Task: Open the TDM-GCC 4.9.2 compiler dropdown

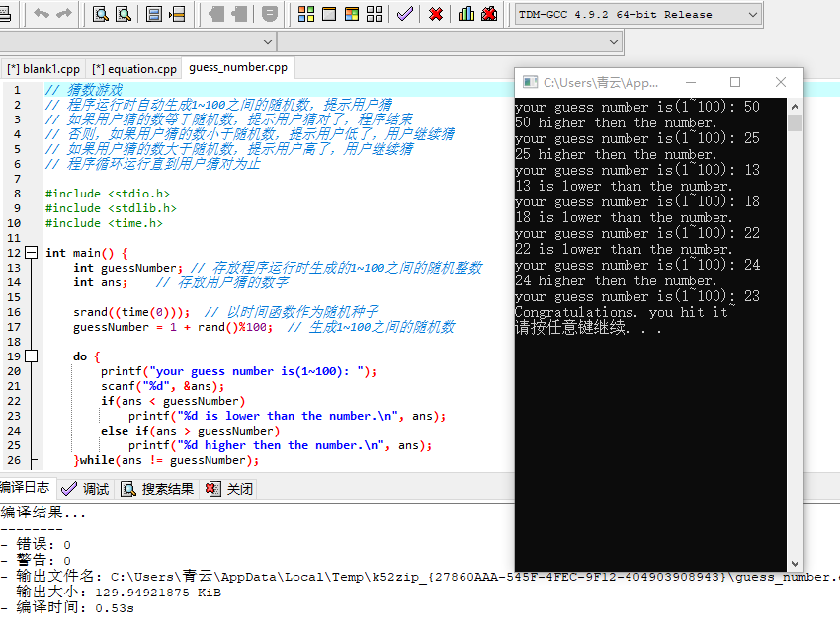Action: pos(638,15)
